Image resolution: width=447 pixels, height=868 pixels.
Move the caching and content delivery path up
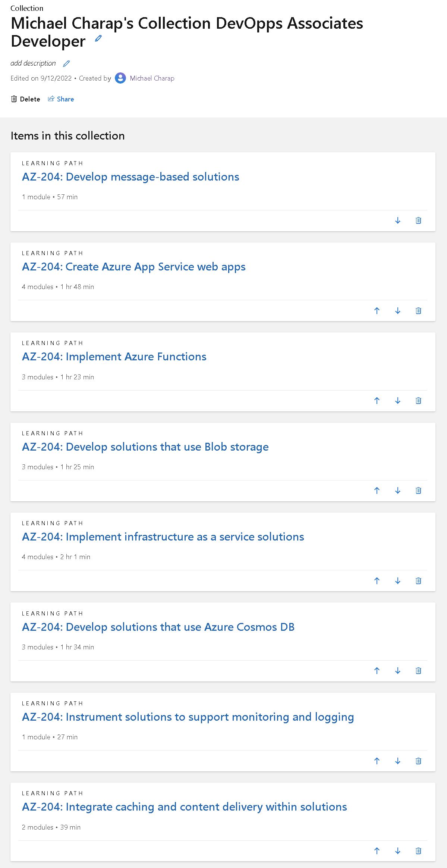[x=377, y=852]
